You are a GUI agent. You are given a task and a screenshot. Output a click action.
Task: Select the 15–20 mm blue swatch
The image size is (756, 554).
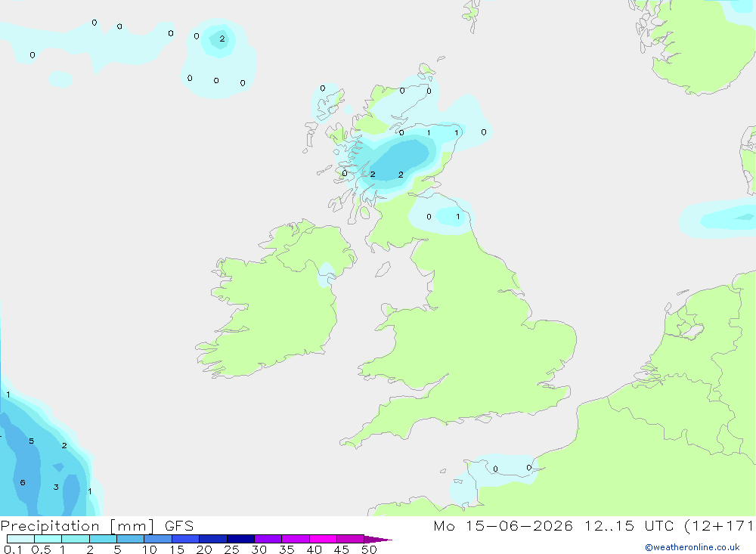pos(186,539)
